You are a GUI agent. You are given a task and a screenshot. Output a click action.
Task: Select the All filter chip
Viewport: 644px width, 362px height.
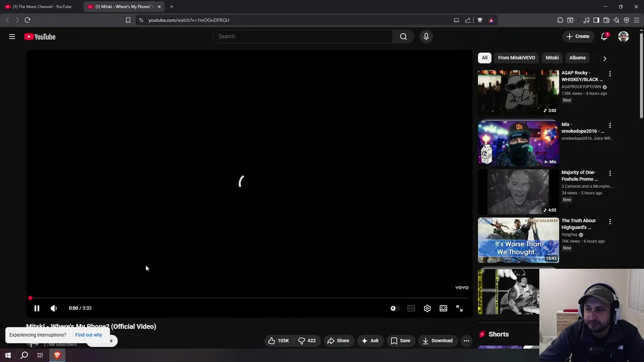485,58
